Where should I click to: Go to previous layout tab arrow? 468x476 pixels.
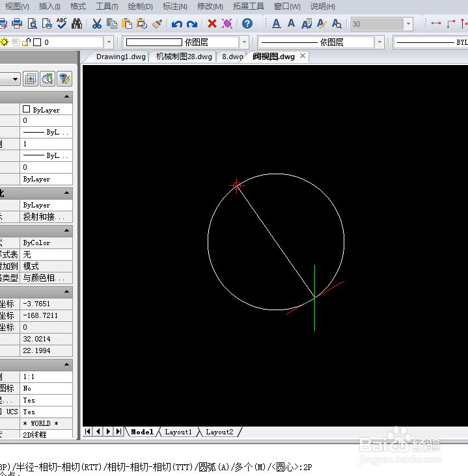tap(98, 431)
